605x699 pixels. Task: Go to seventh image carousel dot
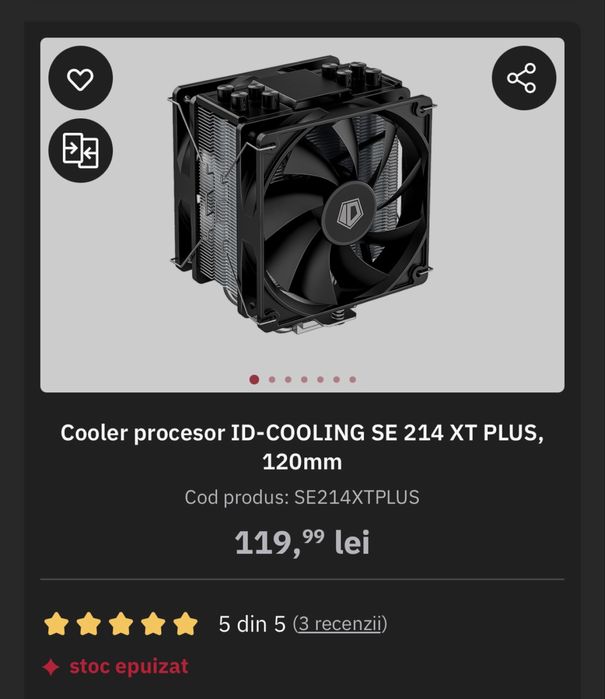[353, 379]
